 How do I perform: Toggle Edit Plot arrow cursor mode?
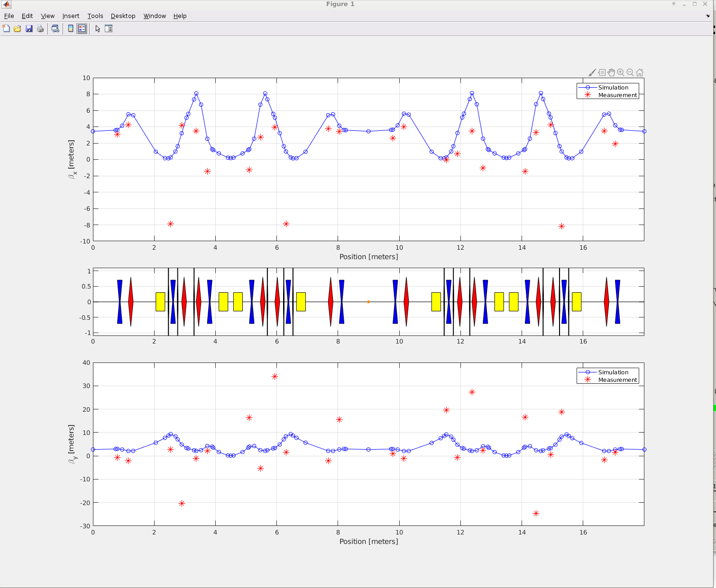pos(98,28)
